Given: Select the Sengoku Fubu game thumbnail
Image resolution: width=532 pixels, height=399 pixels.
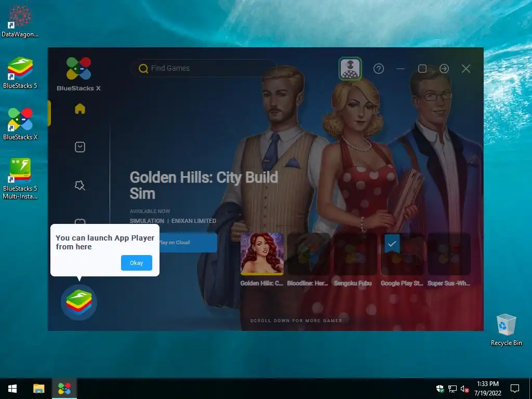Looking at the screenshot, I should [355, 254].
